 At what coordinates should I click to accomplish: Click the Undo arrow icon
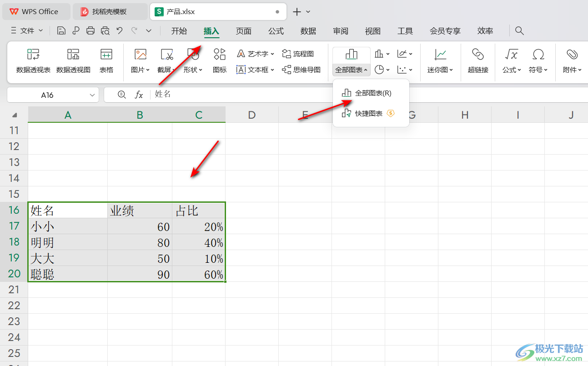tap(120, 31)
